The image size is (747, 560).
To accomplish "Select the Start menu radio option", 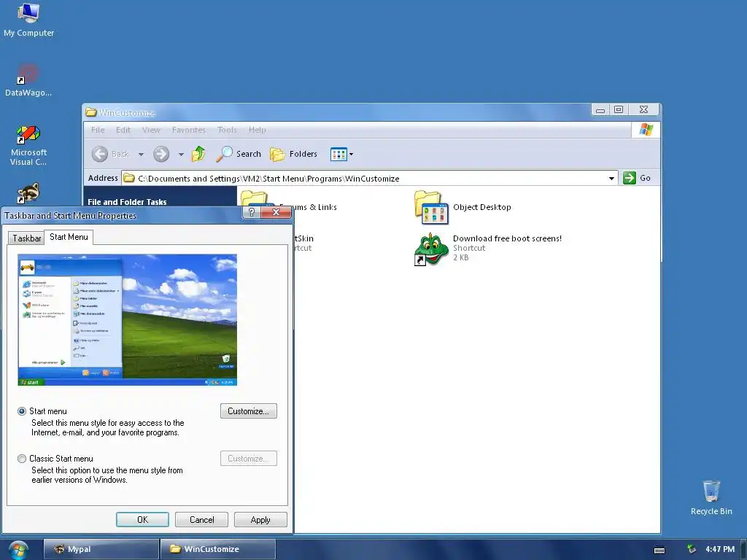I will coord(22,411).
